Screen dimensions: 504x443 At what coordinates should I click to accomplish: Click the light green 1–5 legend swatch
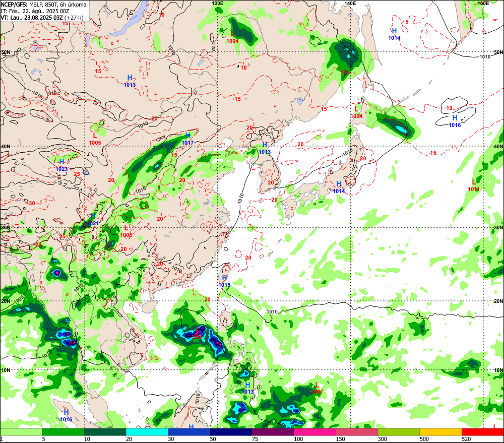click(x=21, y=432)
